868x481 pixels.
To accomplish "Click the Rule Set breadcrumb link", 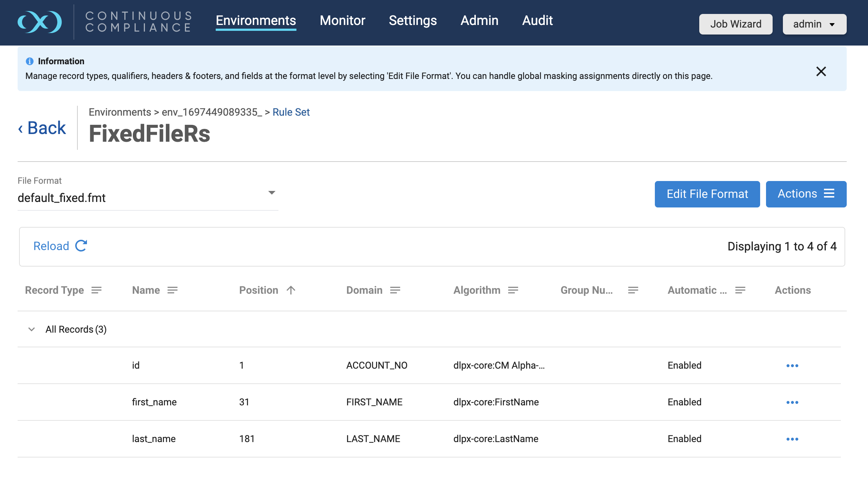I will 291,112.
